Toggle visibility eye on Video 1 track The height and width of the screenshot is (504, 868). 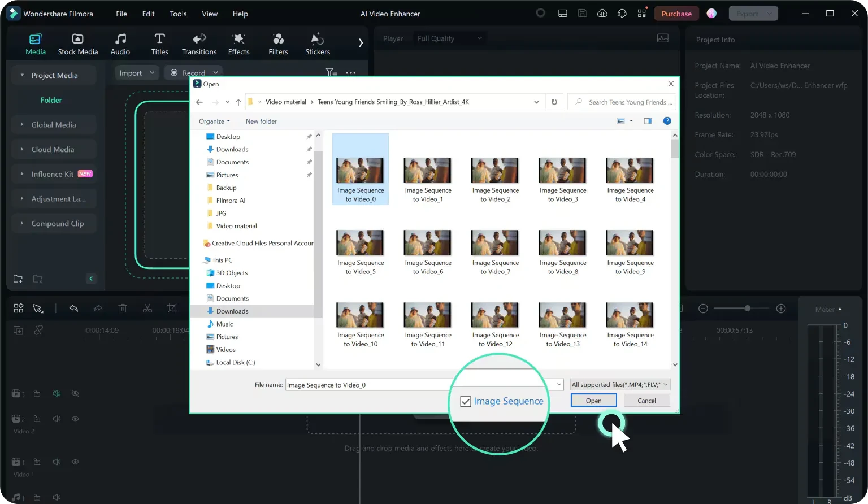[x=75, y=462]
